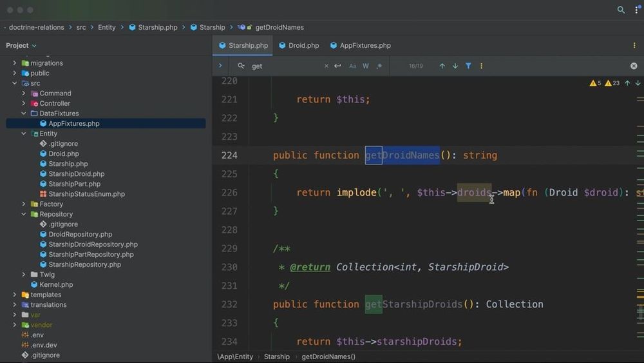
Task: Click the getStarshipDroids method name in code
Action: click(413, 304)
